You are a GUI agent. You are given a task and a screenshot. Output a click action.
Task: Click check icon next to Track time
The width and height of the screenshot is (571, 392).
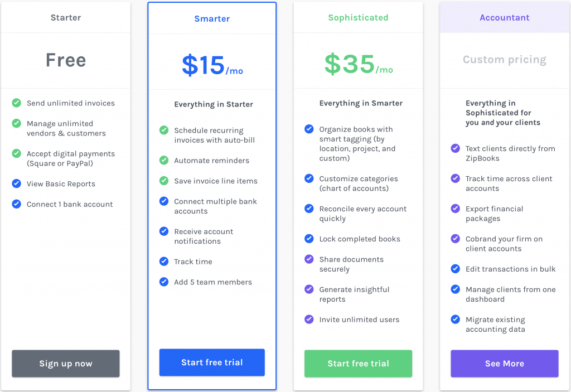click(x=164, y=261)
